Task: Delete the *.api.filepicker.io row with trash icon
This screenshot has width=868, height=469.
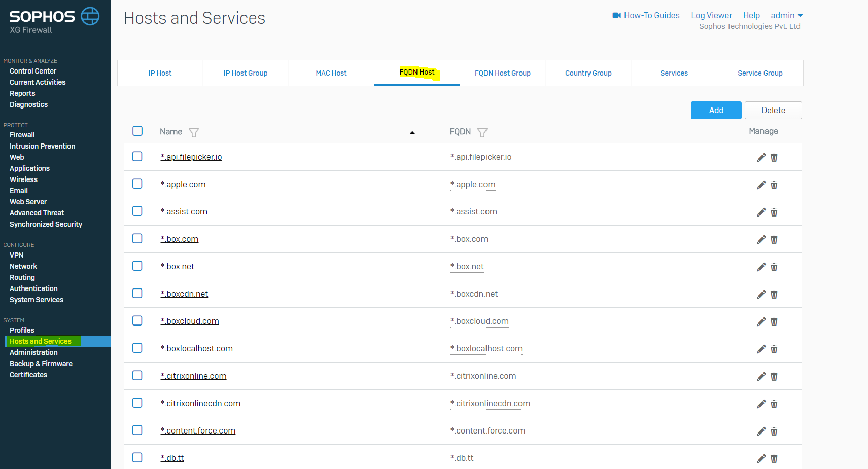Action: (774, 158)
